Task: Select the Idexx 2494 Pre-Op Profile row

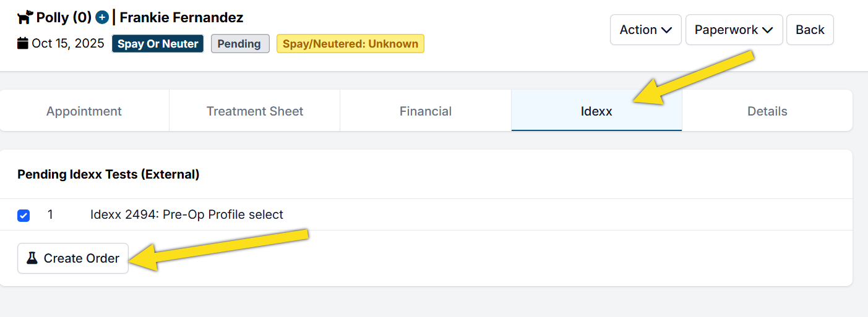Action: pos(186,215)
